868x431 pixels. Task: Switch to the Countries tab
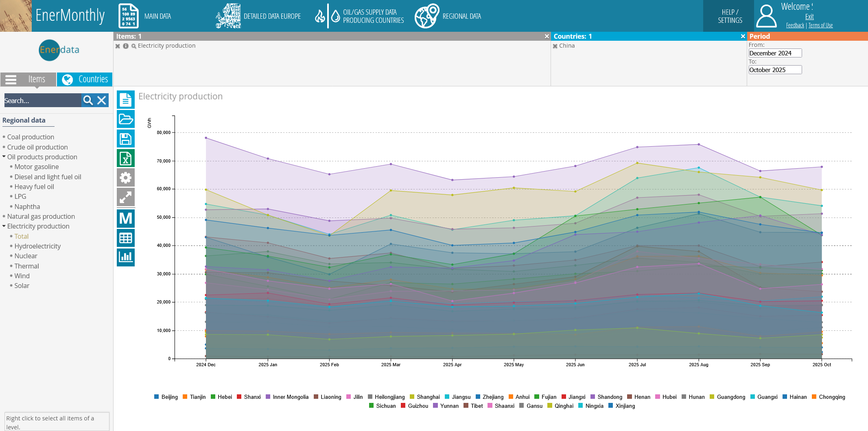click(85, 79)
